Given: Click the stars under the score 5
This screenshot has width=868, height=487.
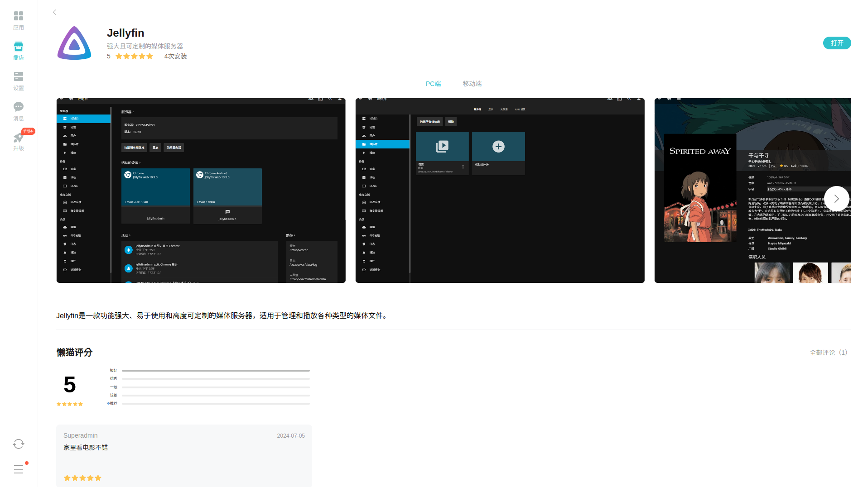Looking at the screenshot, I should pyautogui.click(x=70, y=404).
